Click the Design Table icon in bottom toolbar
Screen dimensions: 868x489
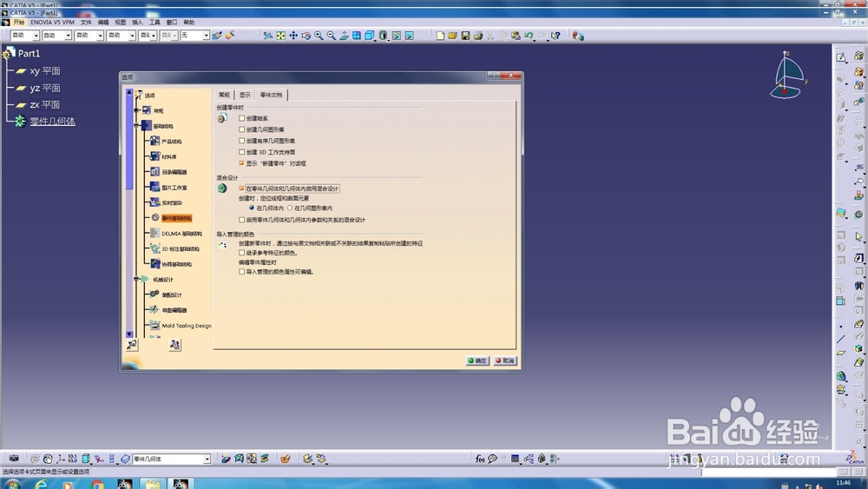pyautogui.click(x=515, y=459)
